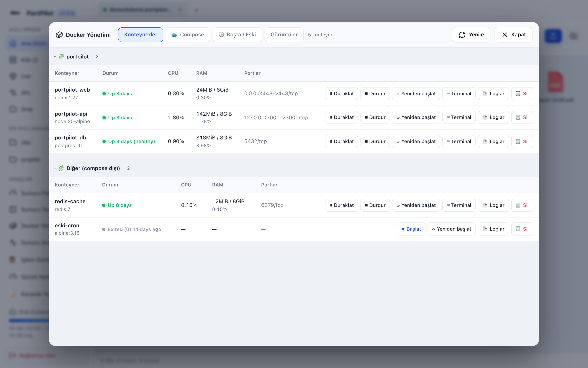Select the portpilot-web container name
Screen dimensions: 588x368
[x=72, y=90]
